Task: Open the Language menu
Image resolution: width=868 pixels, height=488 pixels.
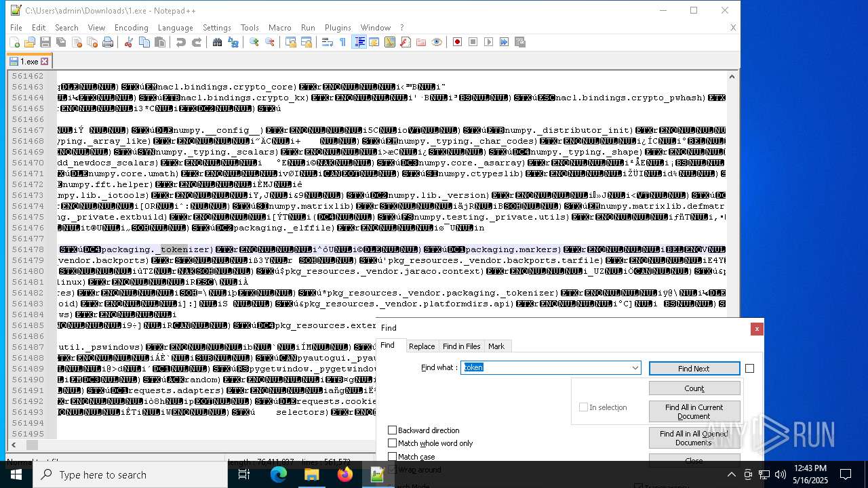Action: coord(175,28)
